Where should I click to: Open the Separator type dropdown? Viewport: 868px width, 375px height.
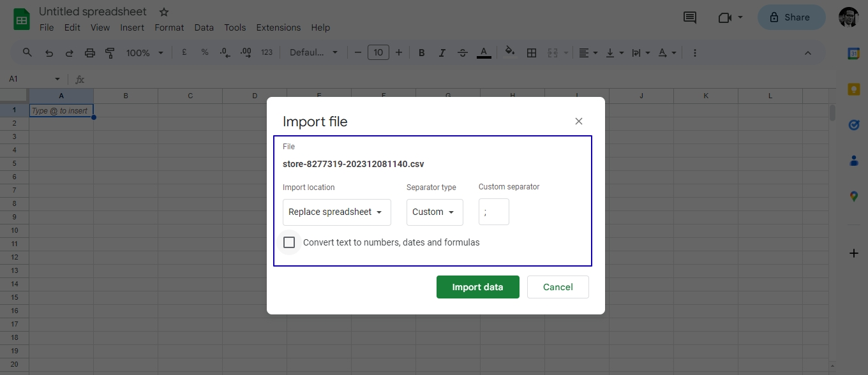pos(435,212)
